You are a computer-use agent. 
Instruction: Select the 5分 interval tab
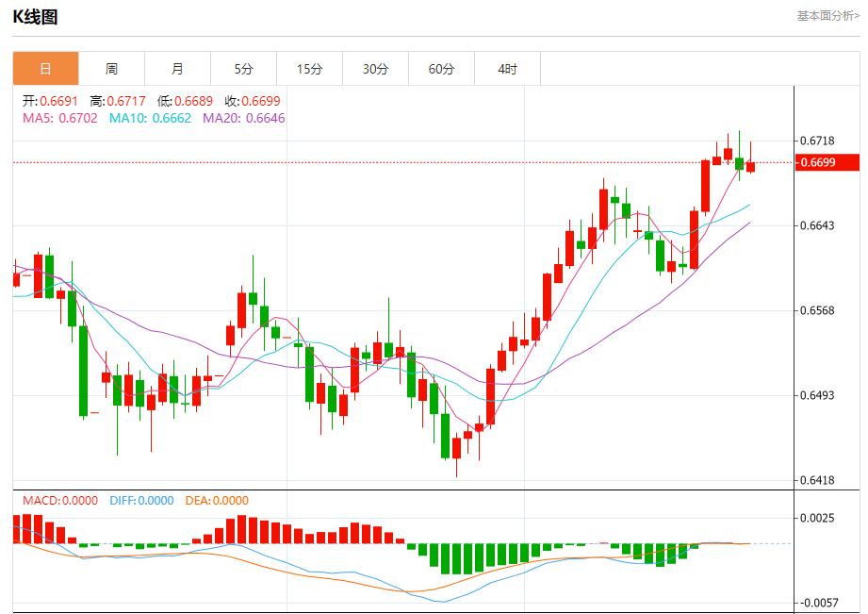point(243,69)
